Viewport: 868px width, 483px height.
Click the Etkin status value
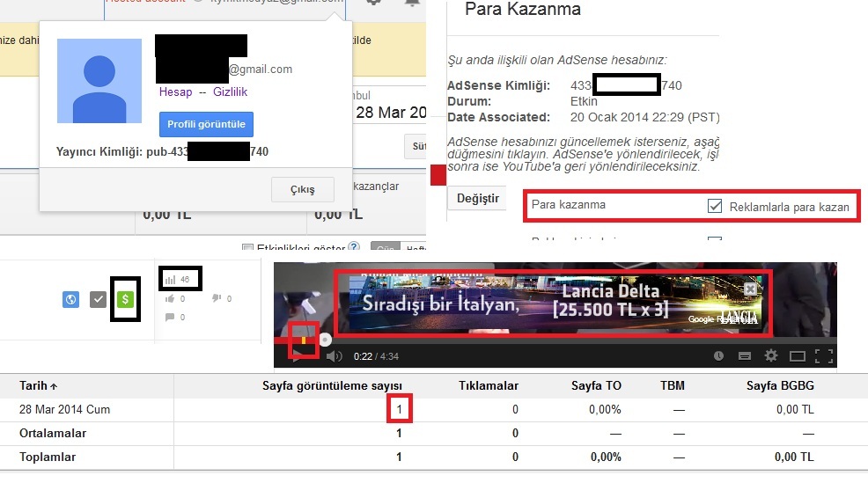(x=584, y=101)
